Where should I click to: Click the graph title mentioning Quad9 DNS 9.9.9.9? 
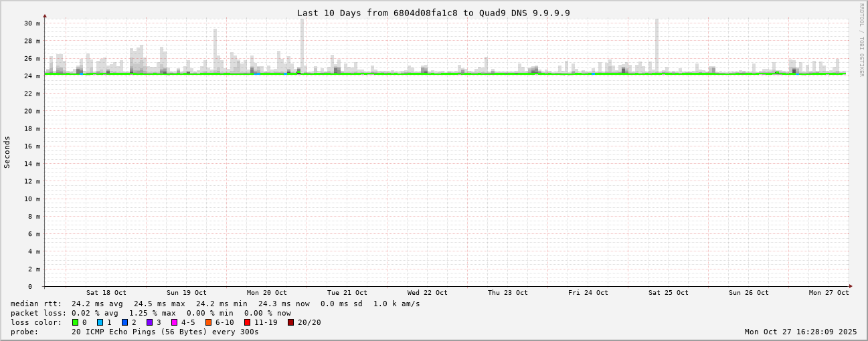(x=433, y=13)
